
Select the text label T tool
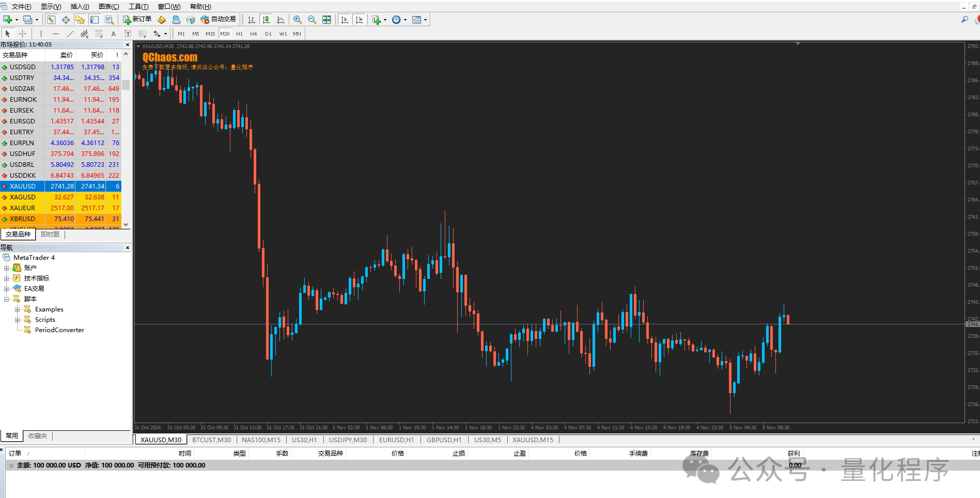coord(128,34)
